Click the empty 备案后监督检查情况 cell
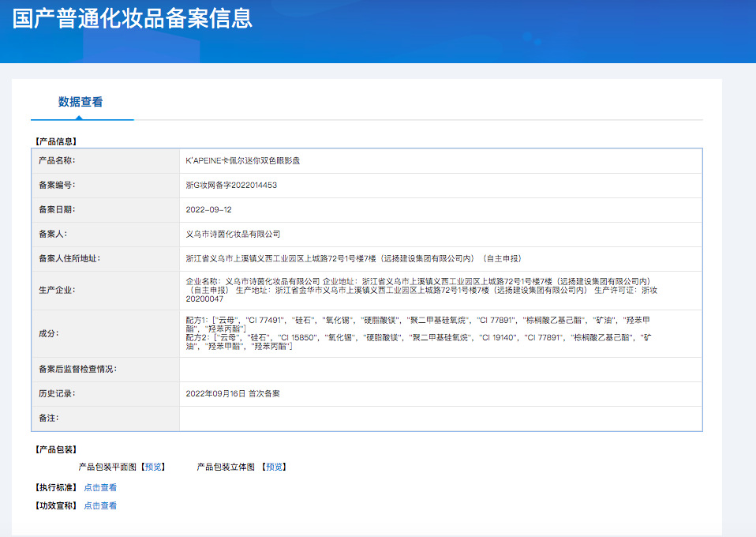The image size is (756, 537). tap(440, 370)
